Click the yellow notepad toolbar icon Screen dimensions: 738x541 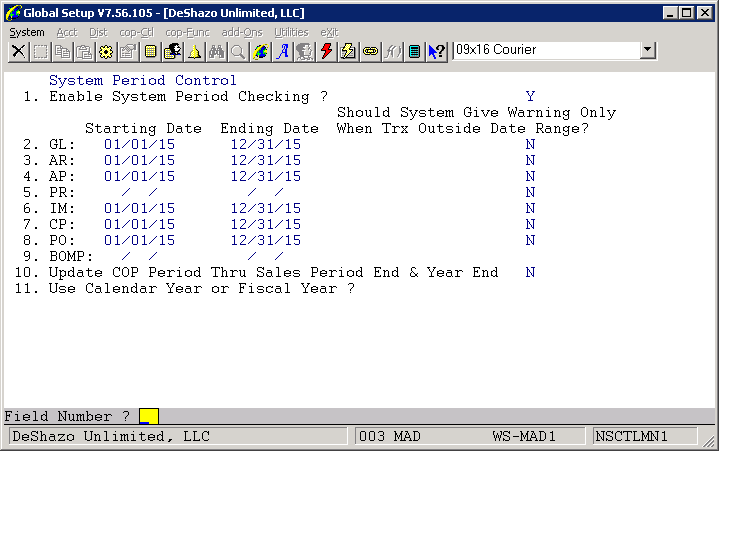[x=150, y=51]
